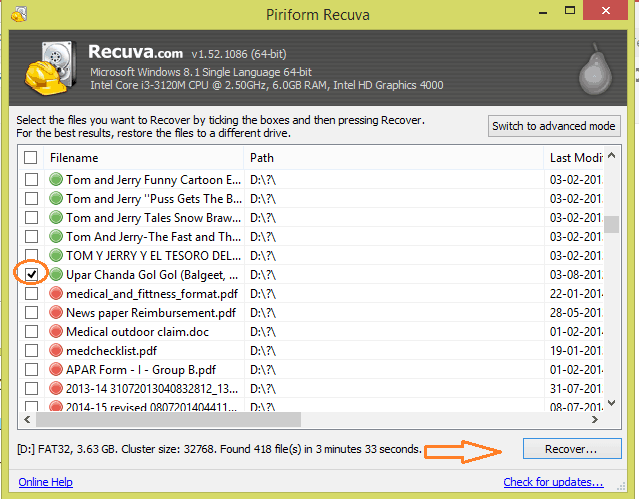Select filename Medical outdoor claim.doc
This screenshot has width=639, height=499.
point(137,332)
